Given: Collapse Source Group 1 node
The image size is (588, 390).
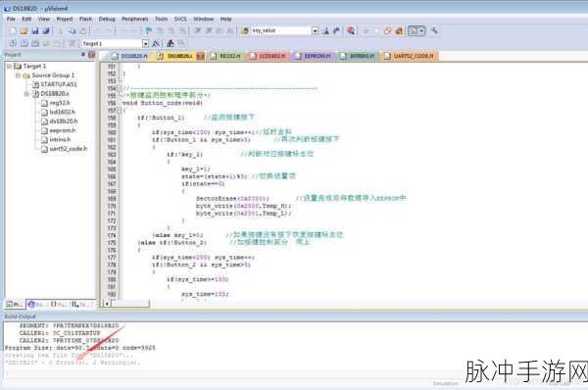Looking at the screenshot, I should coord(18,75).
